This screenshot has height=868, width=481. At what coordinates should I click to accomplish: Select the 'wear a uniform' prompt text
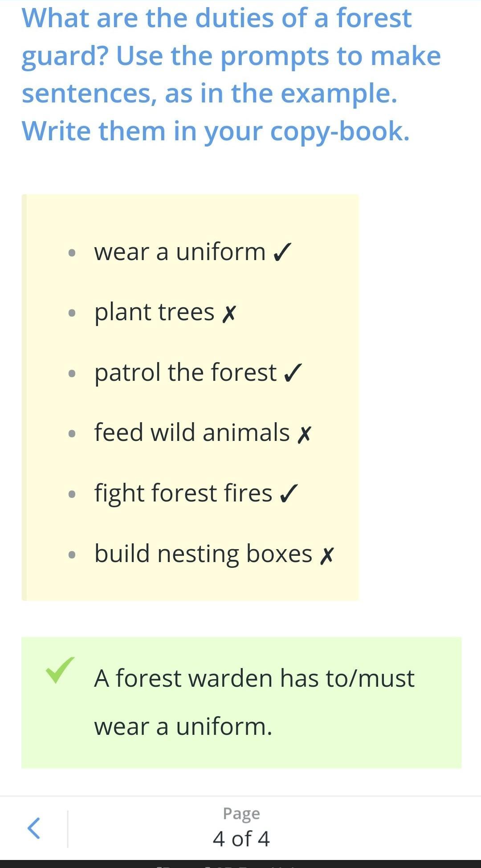pyautogui.click(x=180, y=252)
